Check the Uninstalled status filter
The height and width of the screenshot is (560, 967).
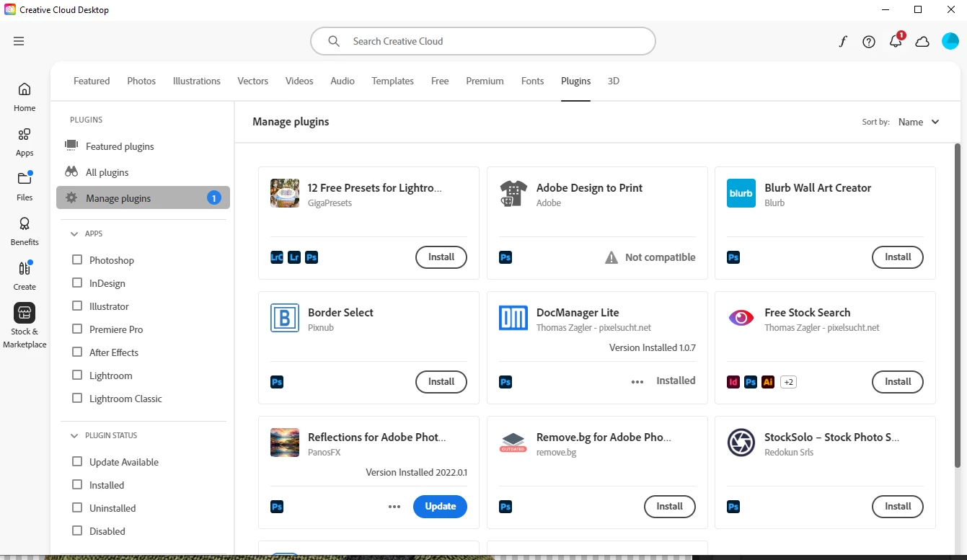tap(77, 507)
